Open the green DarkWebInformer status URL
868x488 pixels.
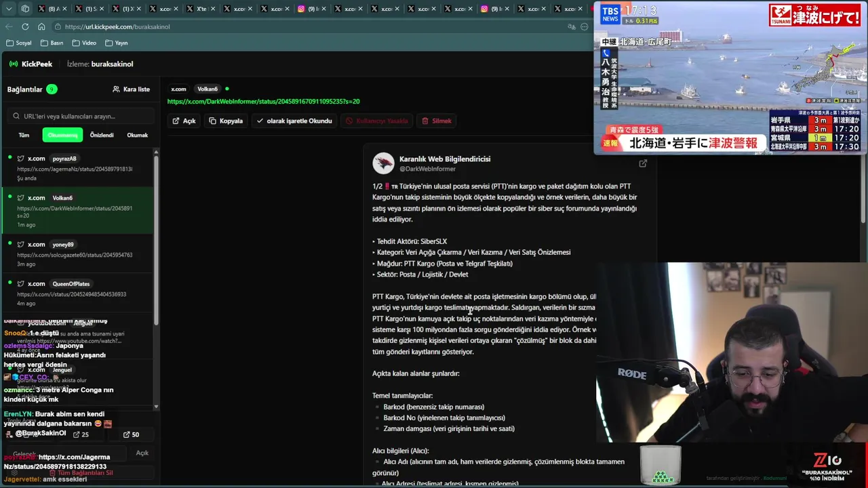point(263,101)
